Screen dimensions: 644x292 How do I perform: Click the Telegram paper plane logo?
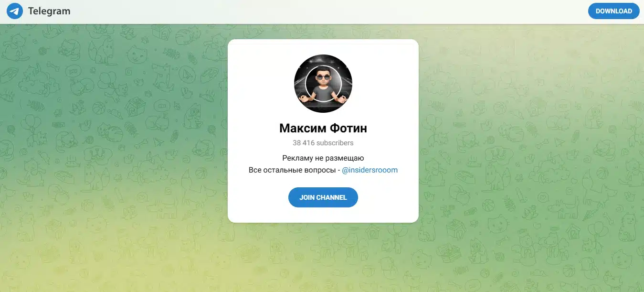click(15, 11)
